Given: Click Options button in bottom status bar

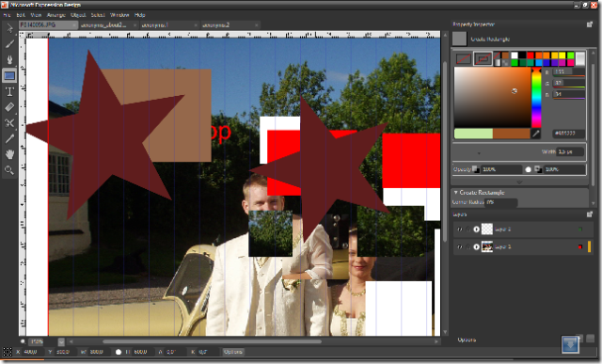Looking at the screenshot, I should click(233, 352).
